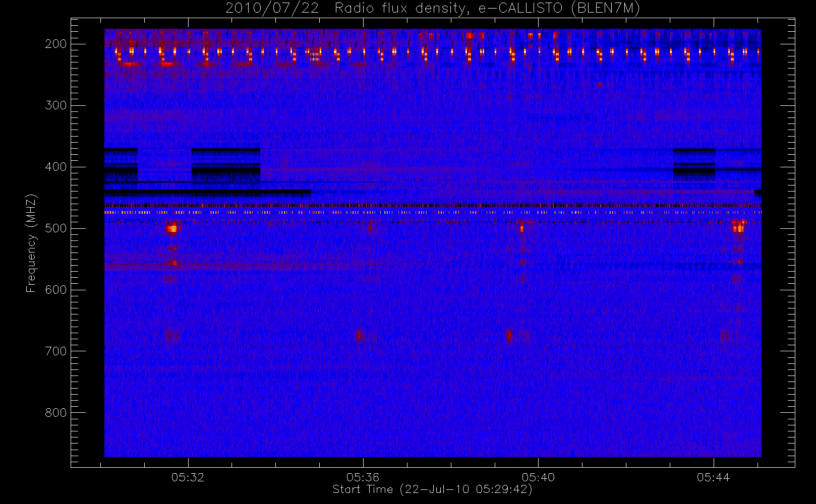Select the 800 frequency tick label
The image size is (816, 504).
click(x=55, y=413)
